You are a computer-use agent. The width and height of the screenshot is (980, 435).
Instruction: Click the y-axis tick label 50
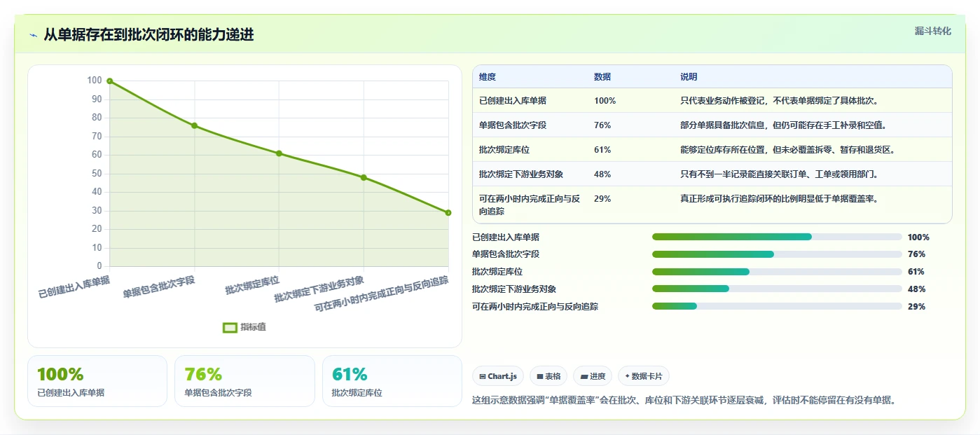click(95, 174)
